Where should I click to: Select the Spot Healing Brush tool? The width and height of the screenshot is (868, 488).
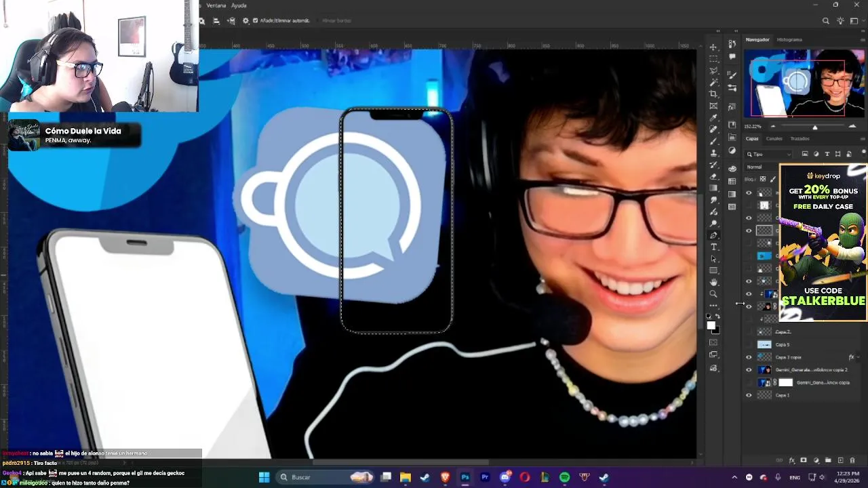pos(713,129)
